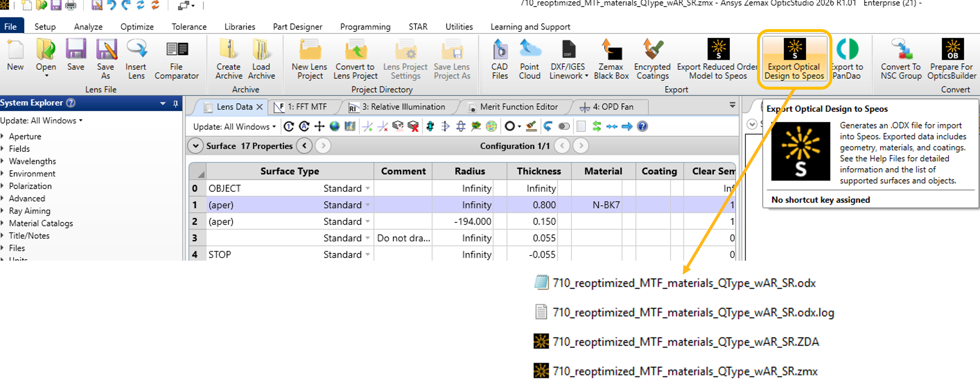
Task: Open the Update: All Windows dropdown in System Explorer
Action: click(41, 121)
